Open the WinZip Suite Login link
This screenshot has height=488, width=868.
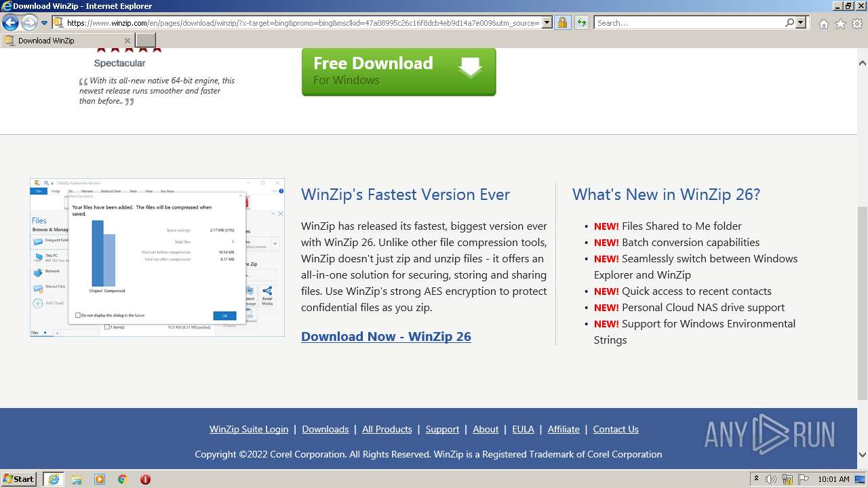tap(249, 429)
